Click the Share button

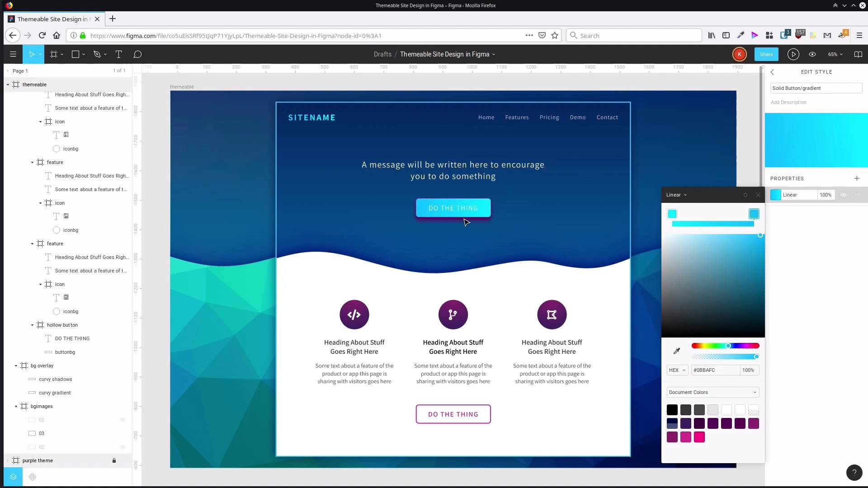tap(766, 54)
